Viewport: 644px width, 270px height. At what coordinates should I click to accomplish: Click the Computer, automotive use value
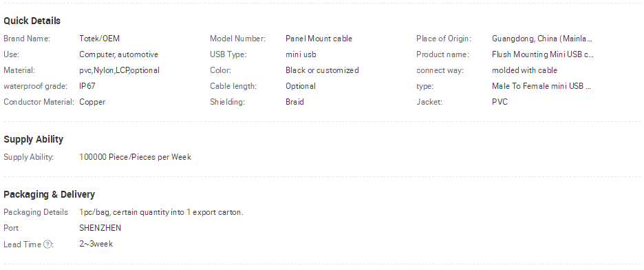coord(119,54)
